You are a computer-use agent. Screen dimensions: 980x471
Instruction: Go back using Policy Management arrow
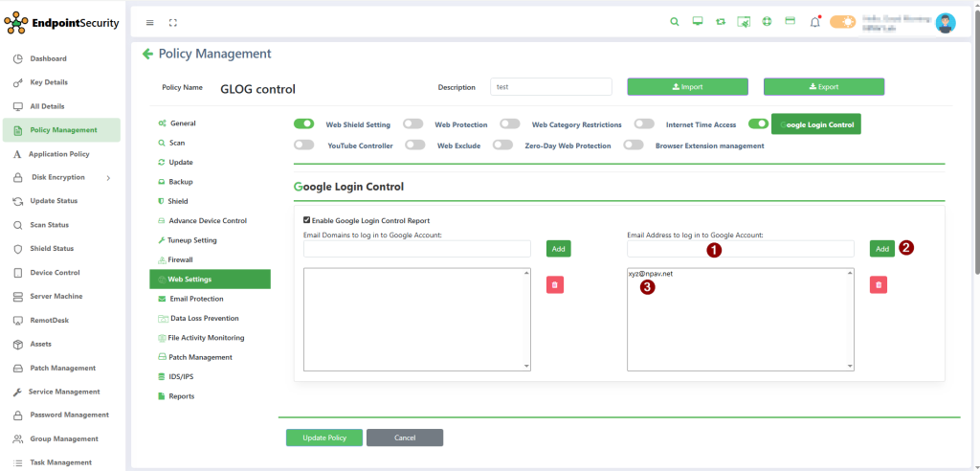(x=147, y=55)
